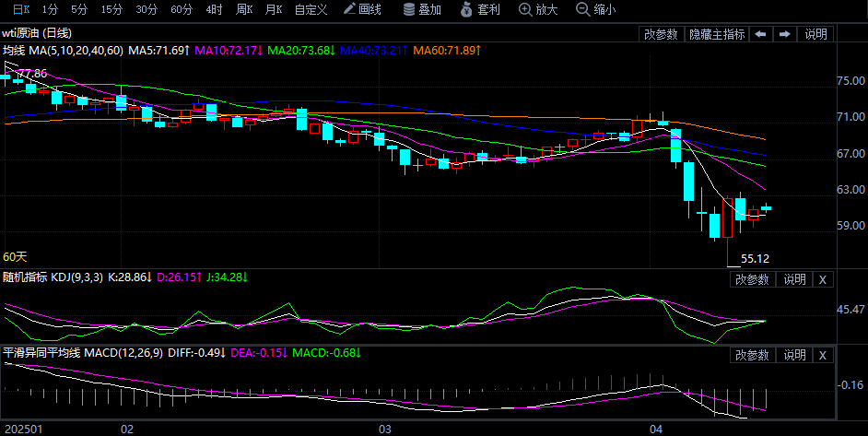Open the 画线 drawing pencil tool

click(x=361, y=9)
